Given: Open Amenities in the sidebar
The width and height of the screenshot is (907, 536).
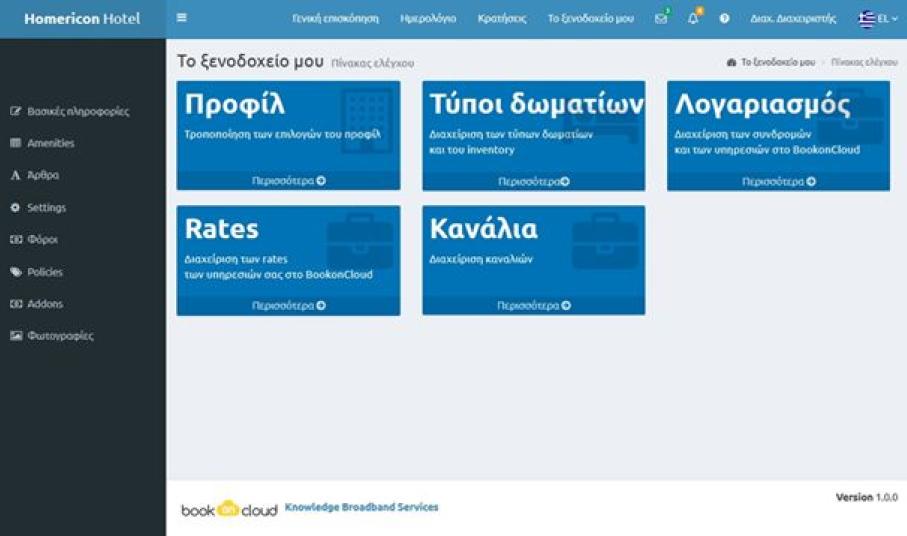Looking at the screenshot, I should (x=50, y=143).
